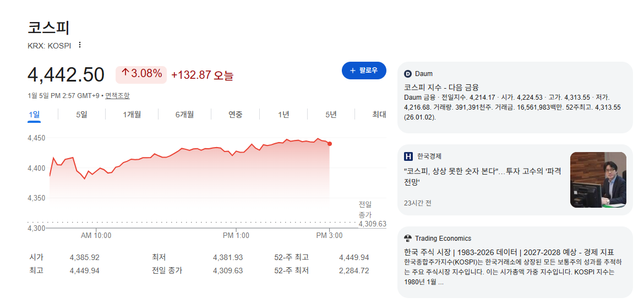
Task: Switch to the 1년 chart tab
Action: 283,115
